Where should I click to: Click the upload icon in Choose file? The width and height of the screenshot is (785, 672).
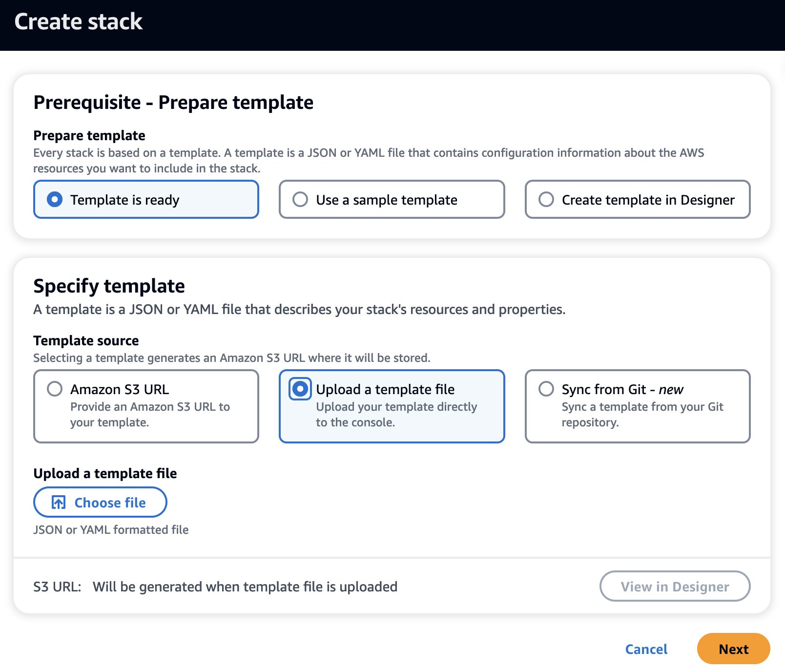pos(59,503)
